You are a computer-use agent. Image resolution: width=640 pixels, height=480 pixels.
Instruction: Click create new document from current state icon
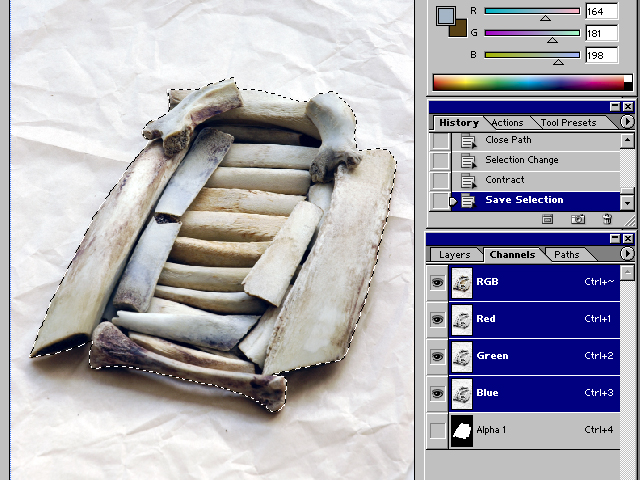[548, 219]
